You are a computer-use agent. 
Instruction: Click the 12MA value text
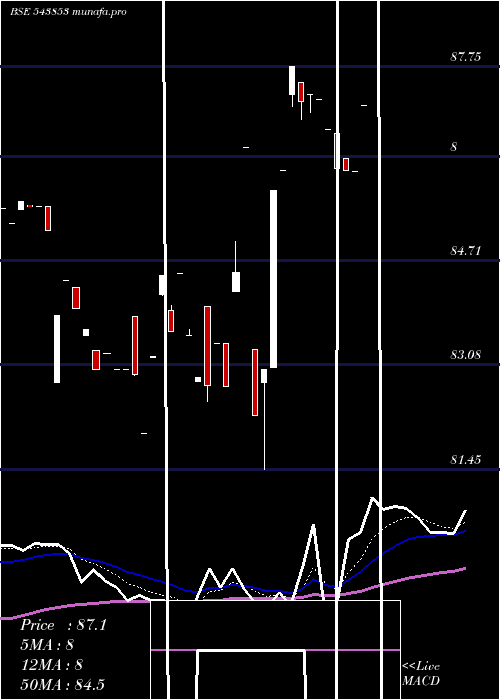click(52, 665)
